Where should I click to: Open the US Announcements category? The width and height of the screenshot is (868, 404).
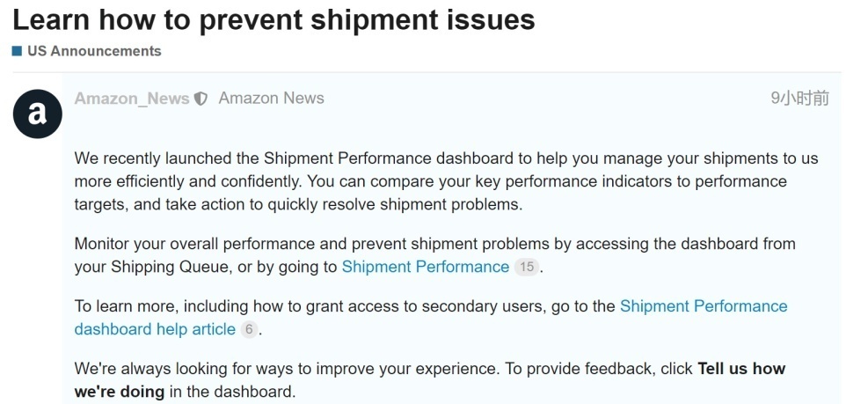click(x=94, y=51)
